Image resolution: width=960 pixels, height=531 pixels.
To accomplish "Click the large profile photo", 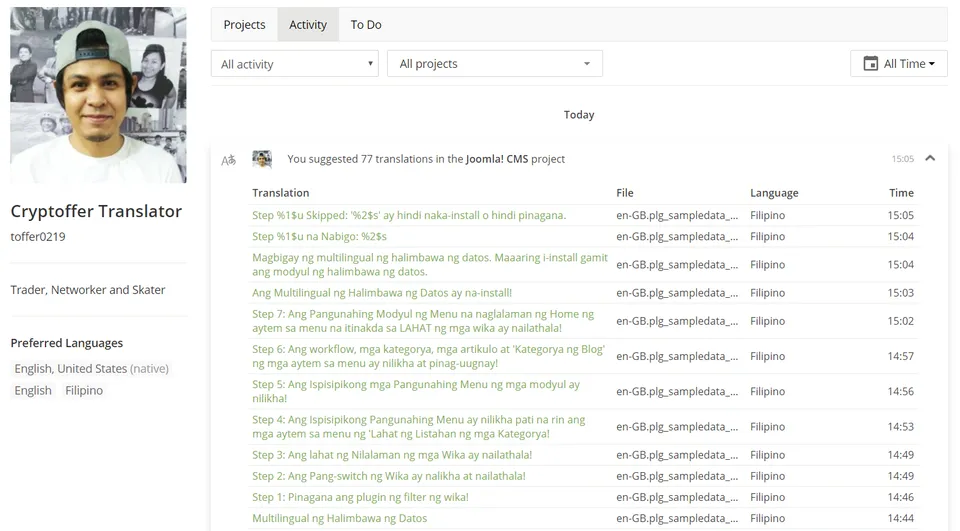I will (x=99, y=95).
